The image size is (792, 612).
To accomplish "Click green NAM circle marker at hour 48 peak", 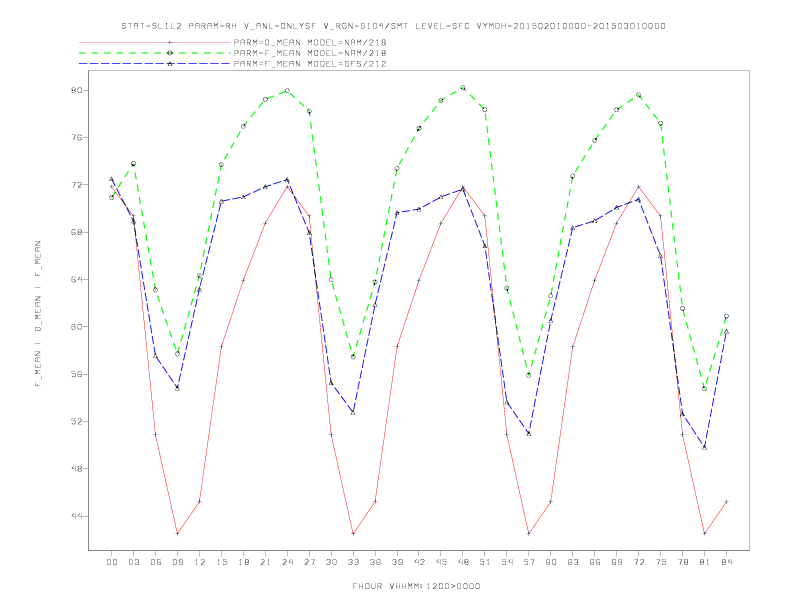I will click(x=463, y=88).
